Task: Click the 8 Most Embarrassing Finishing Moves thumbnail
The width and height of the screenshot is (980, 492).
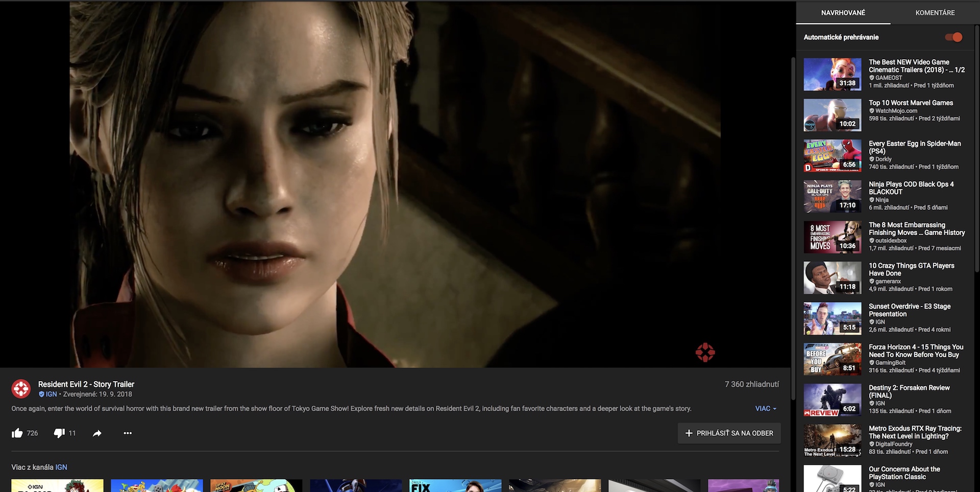Action: (832, 238)
